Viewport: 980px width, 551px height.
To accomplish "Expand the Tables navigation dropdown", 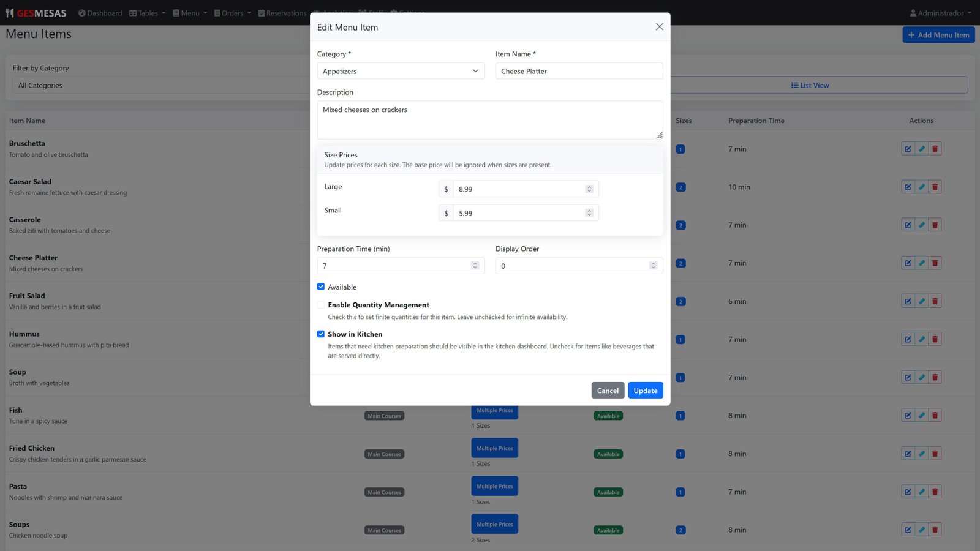I will click(x=148, y=13).
